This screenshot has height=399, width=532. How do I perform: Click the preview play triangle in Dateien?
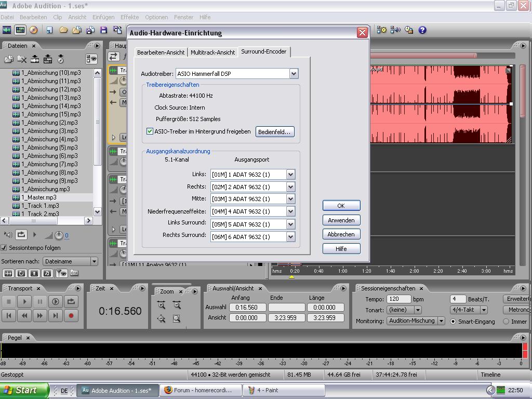(34, 234)
